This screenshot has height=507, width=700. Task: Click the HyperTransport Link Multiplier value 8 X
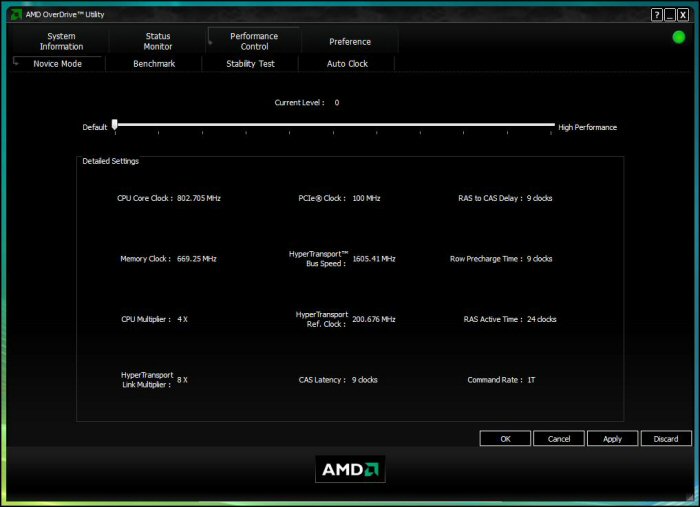[x=182, y=380]
